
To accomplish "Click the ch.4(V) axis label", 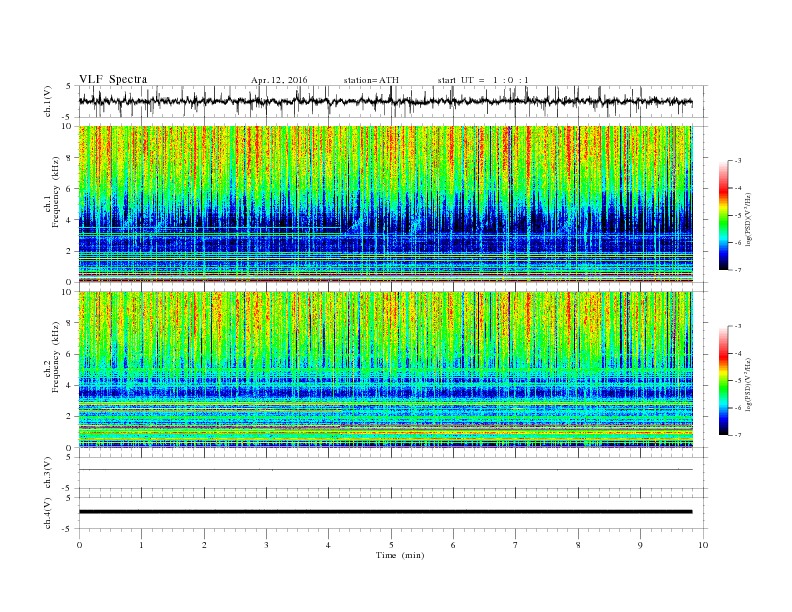I will (x=48, y=513).
